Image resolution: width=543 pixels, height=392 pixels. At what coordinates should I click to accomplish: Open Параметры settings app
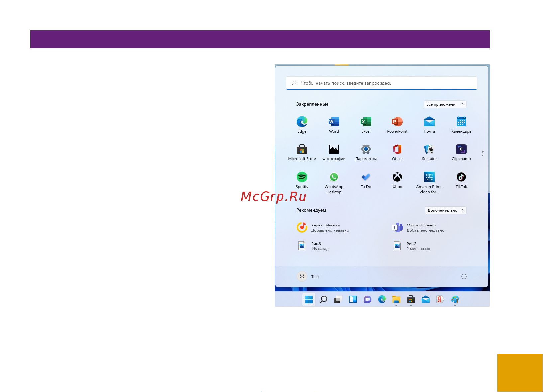tap(366, 152)
